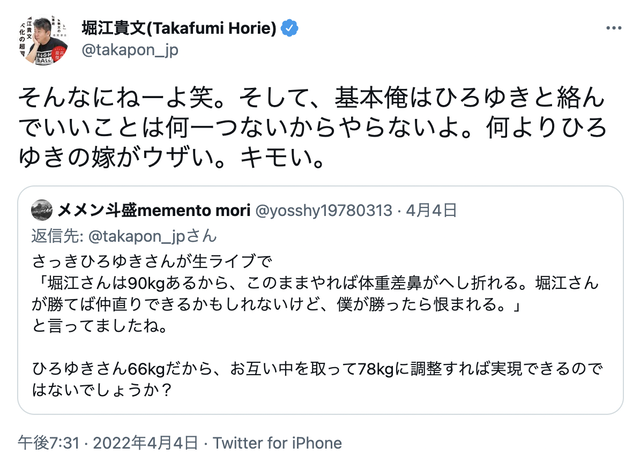Viewport: 640px width, 462px height.
Task: Click the quoted user's small avatar
Action: 41,210
